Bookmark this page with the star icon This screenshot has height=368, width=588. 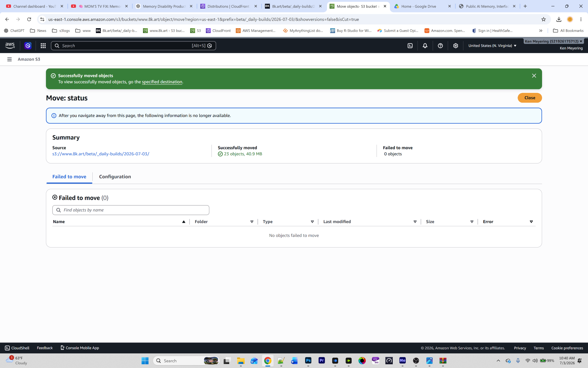[543, 19]
